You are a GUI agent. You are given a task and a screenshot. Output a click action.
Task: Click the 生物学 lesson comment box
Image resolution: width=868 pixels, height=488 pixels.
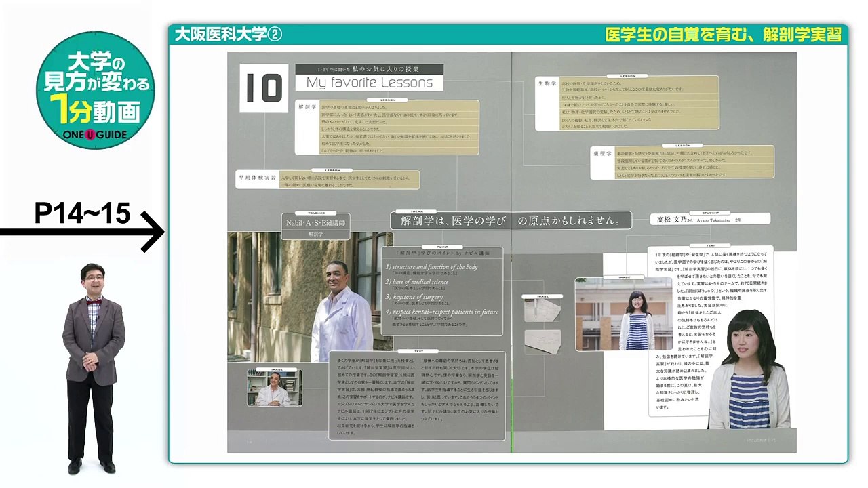click(638, 102)
